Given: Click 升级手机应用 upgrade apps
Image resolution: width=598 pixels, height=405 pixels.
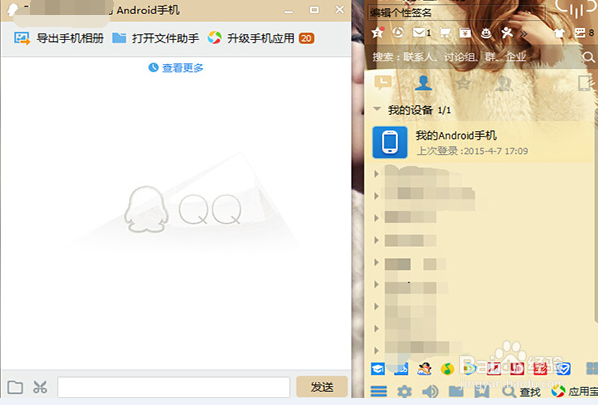Looking at the screenshot, I should (251, 38).
